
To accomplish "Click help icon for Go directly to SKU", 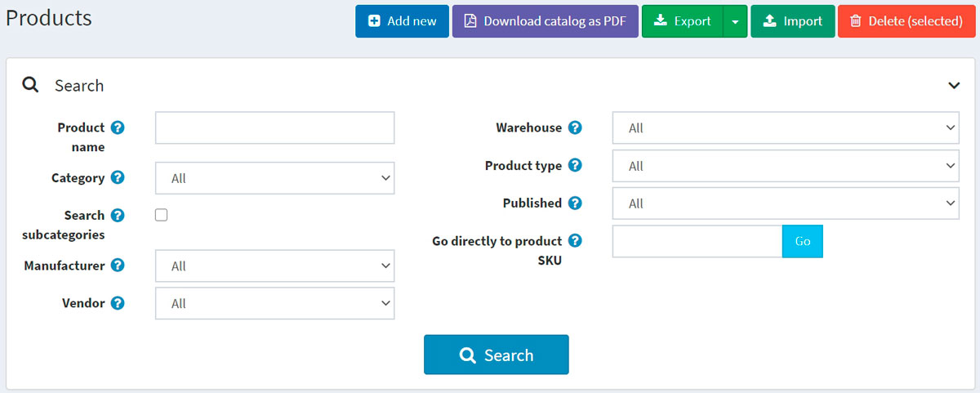I will (x=575, y=241).
